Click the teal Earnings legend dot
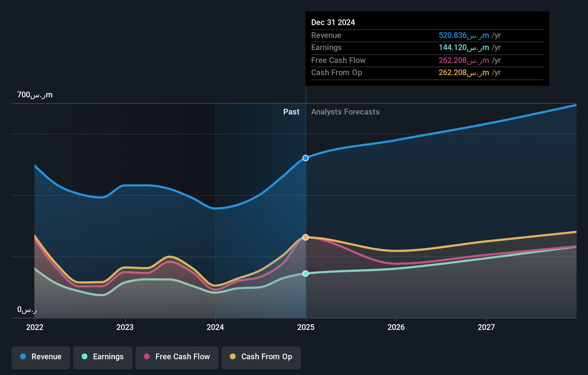 pyautogui.click(x=85, y=356)
